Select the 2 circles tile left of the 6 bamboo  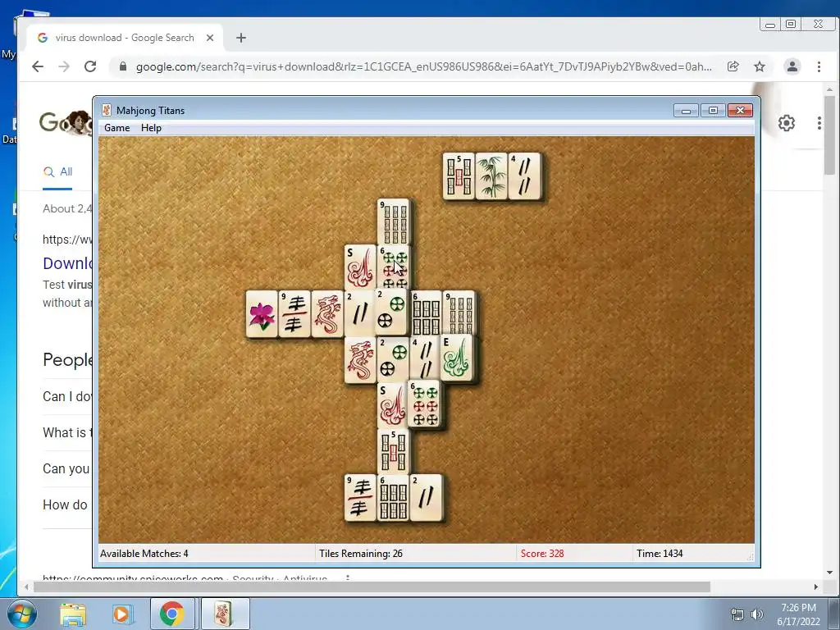click(x=393, y=313)
